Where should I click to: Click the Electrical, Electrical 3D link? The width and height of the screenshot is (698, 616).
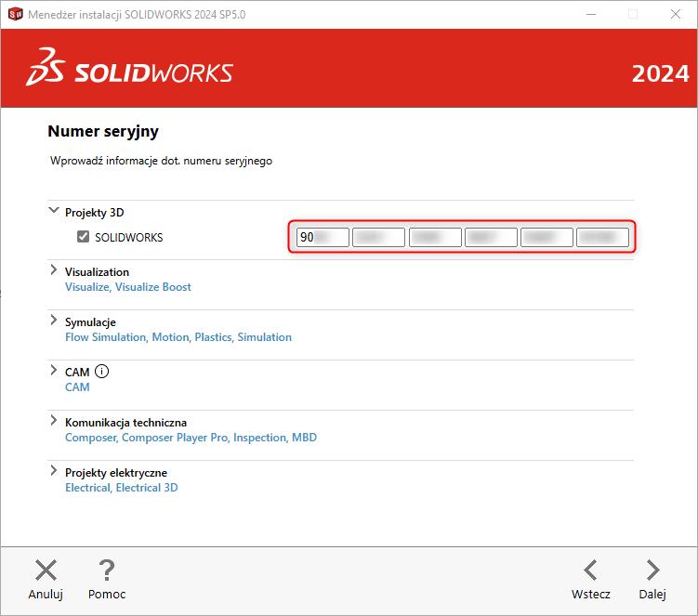tap(122, 488)
